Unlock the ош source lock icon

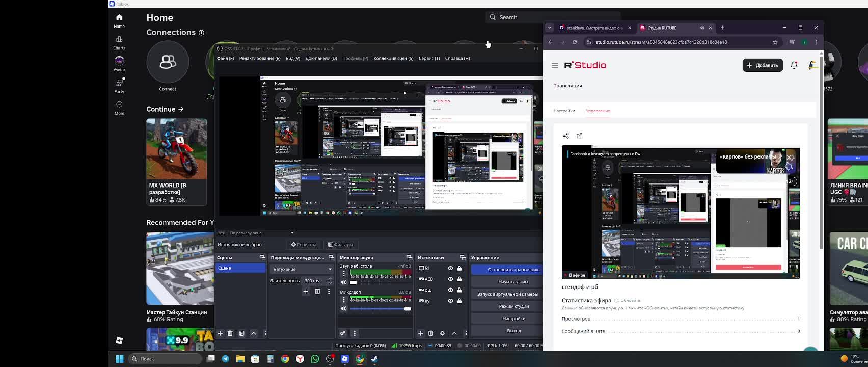point(459,290)
